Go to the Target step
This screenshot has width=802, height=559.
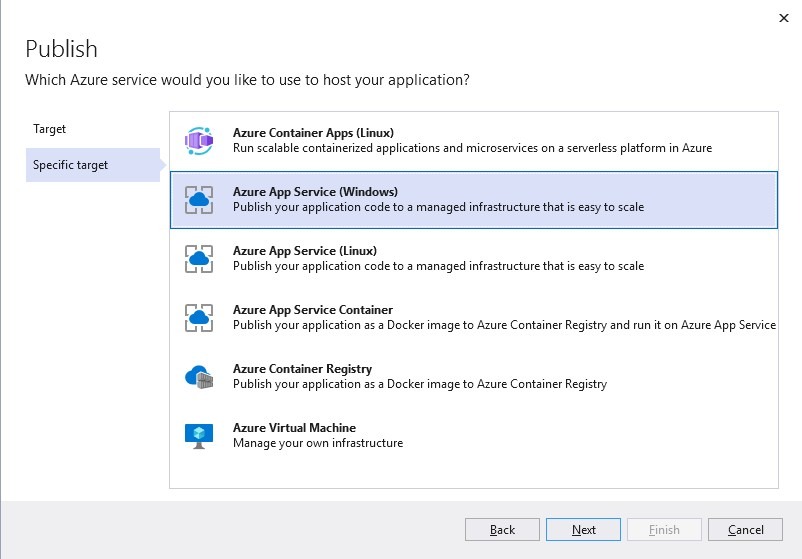[50, 130]
